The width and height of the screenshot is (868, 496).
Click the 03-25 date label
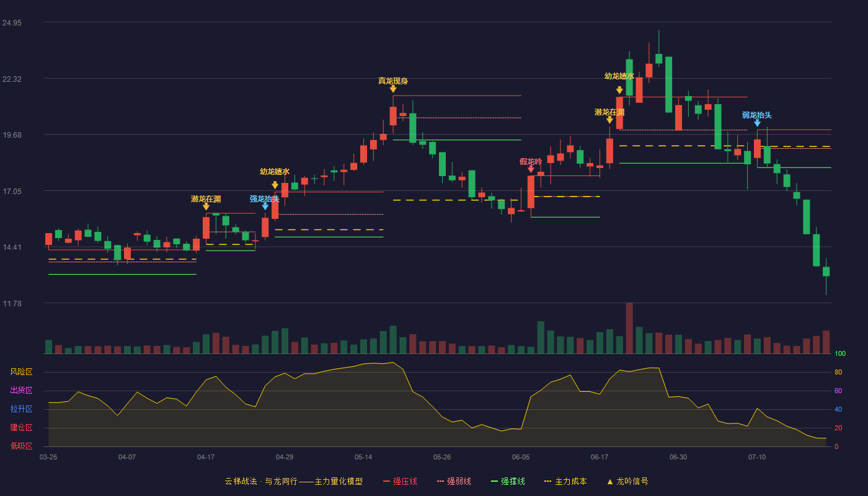pyautogui.click(x=48, y=457)
